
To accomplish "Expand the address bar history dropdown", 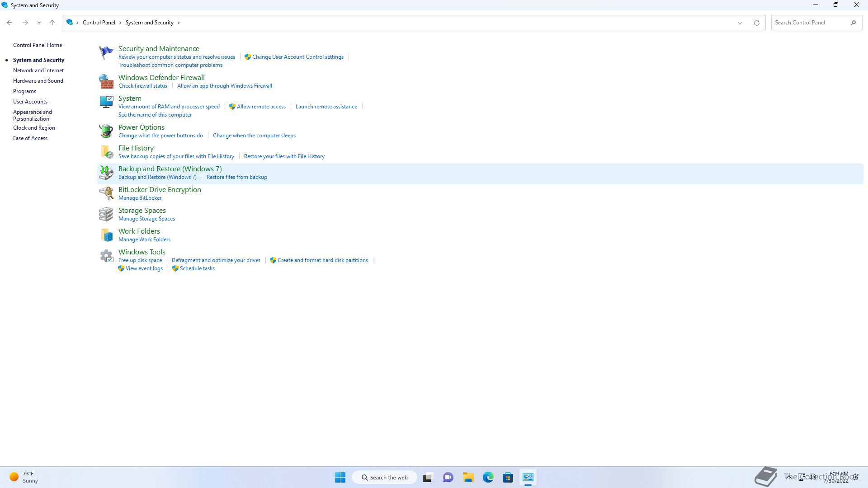I will click(x=740, y=23).
